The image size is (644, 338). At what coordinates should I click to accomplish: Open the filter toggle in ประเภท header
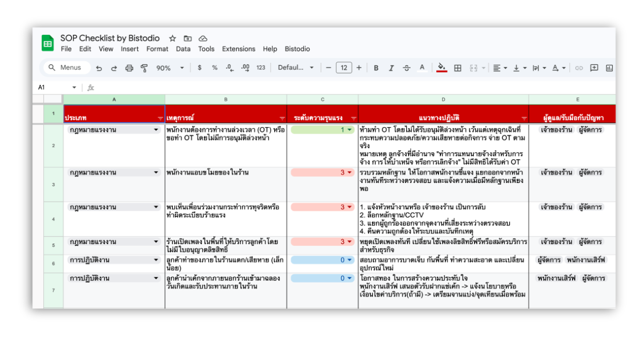tap(160, 118)
